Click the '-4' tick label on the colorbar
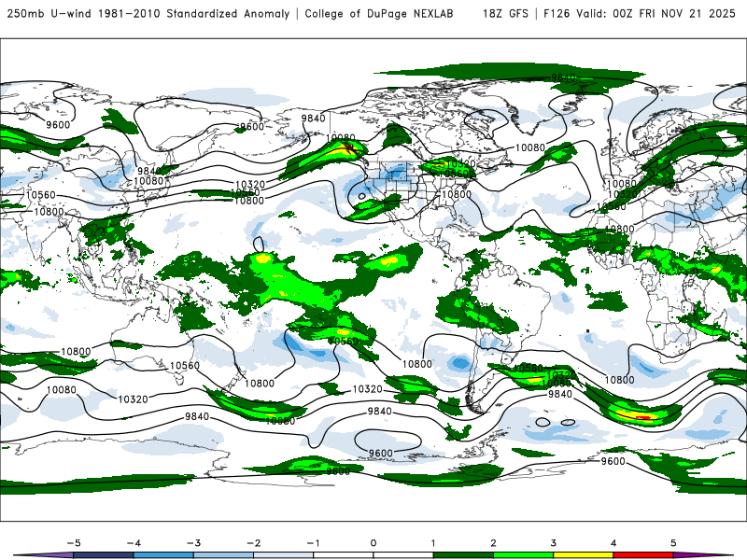The image size is (747, 560). (134, 543)
